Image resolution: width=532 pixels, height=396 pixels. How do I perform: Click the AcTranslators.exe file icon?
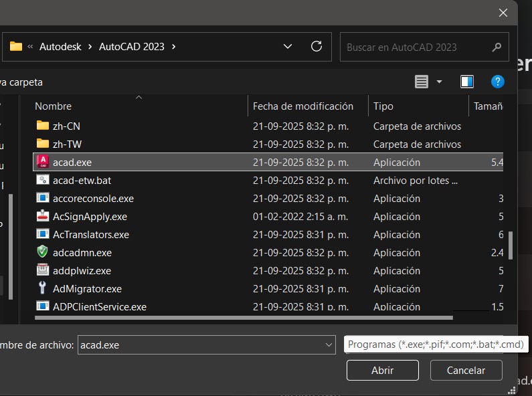click(x=43, y=234)
